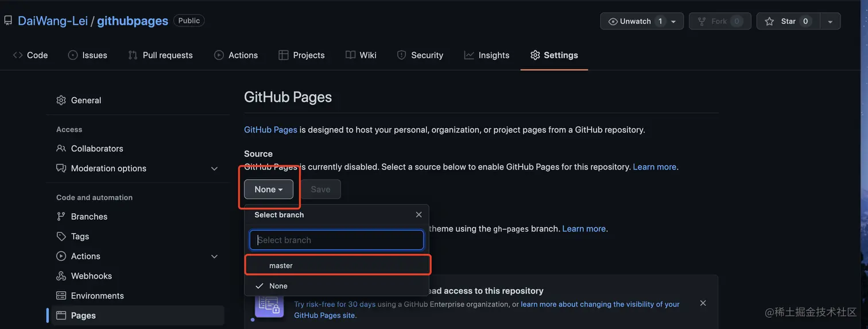Open the githubpages repository link
868x329 pixels.
coord(133,21)
